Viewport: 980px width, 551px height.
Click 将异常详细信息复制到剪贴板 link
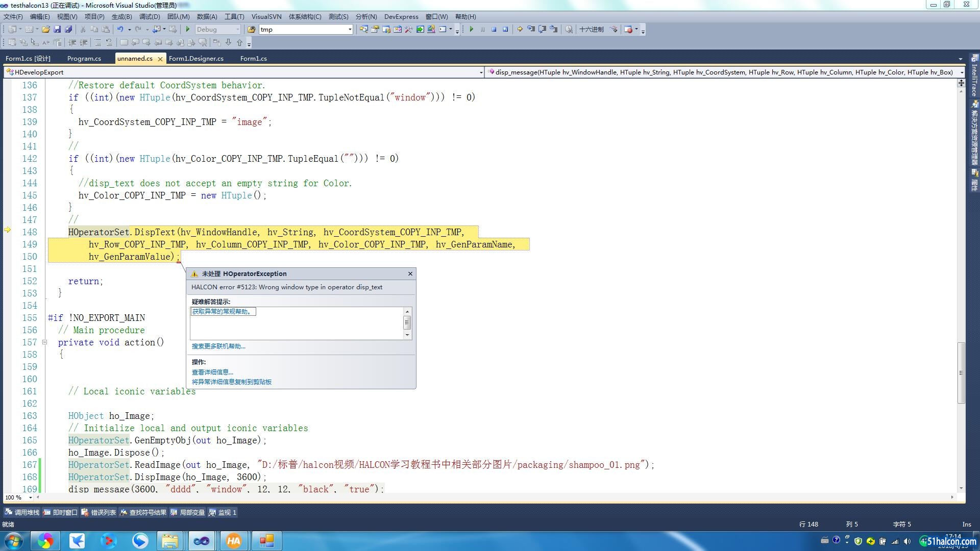pyautogui.click(x=232, y=382)
